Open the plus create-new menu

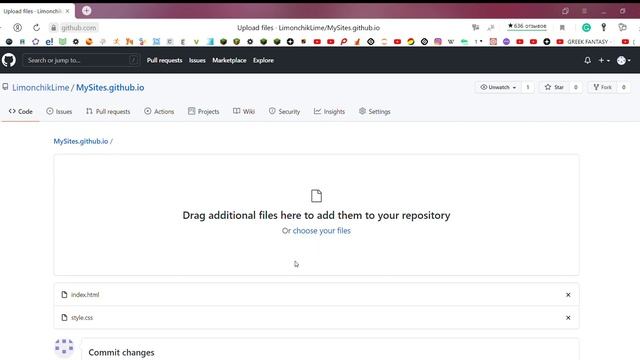(604, 60)
